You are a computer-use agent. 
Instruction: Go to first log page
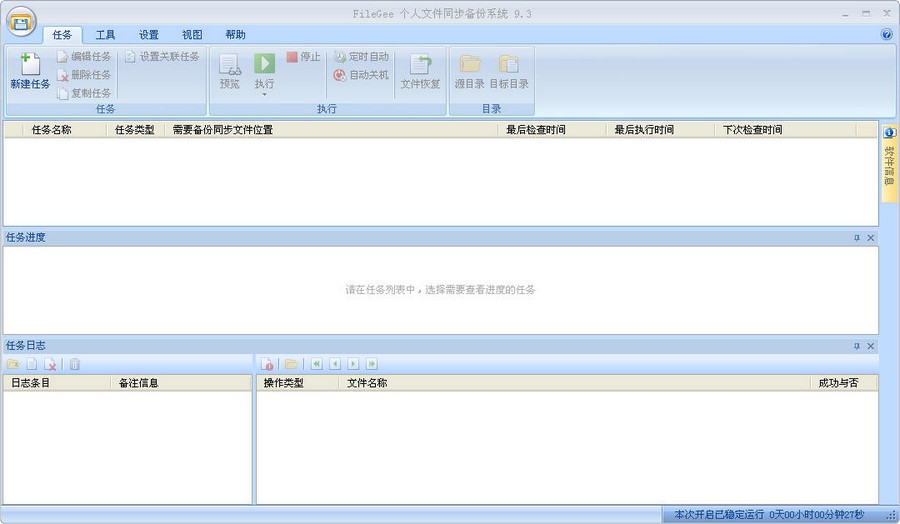tap(317, 364)
